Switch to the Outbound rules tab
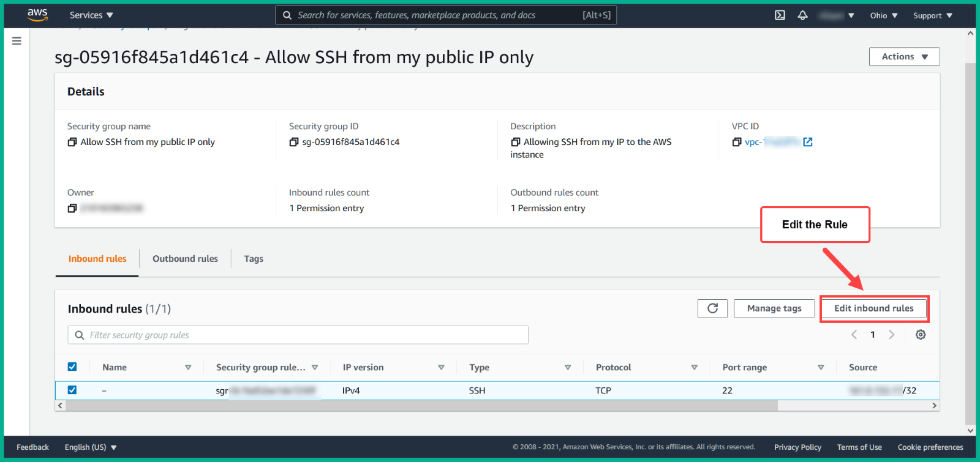Image resolution: width=980 pixels, height=462 pixels. pyautogui.click(x=185, y=259)
